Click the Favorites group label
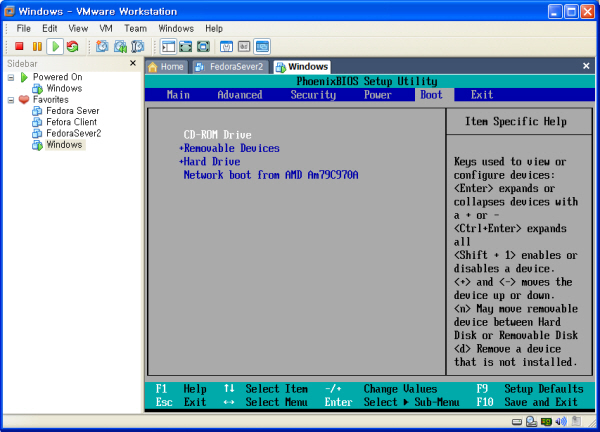The image size is (600, 432). pyautogui.click(x=51, y=99)
